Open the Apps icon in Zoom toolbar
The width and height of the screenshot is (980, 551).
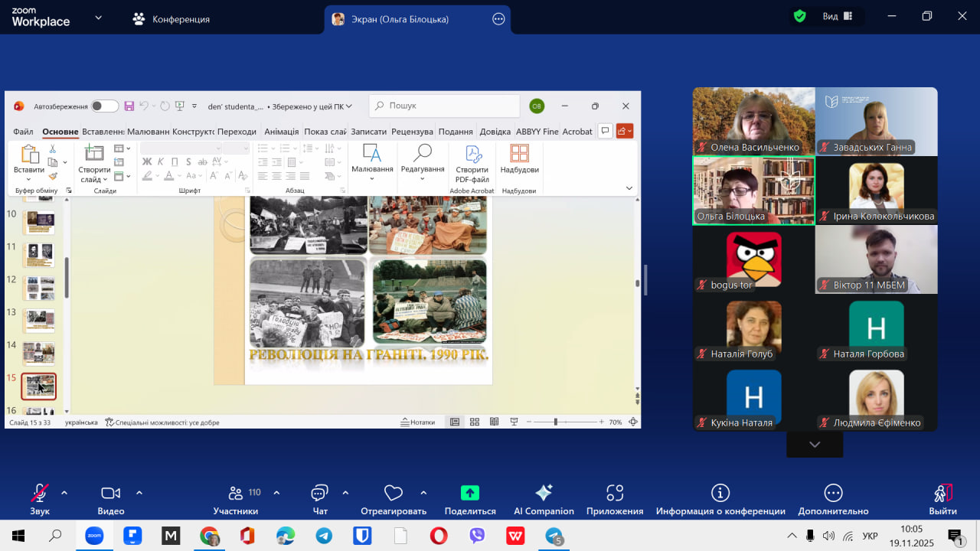coord(614,493)
